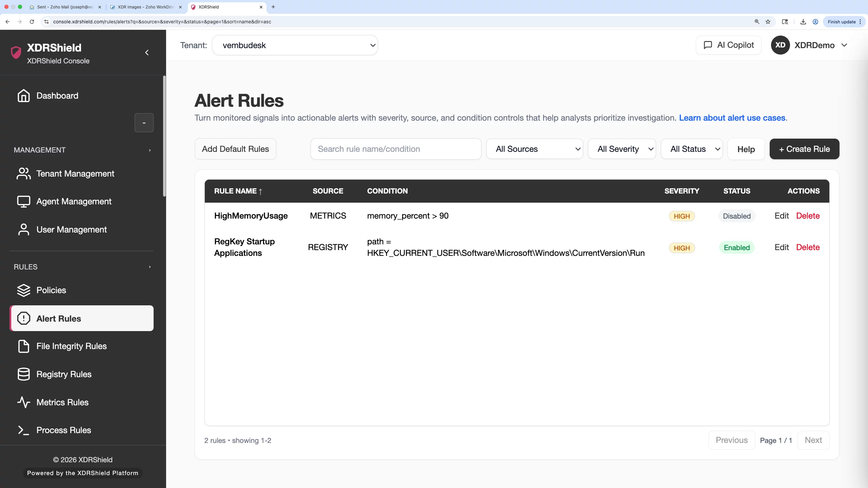
Task: Edit the HighMemoryUsage rule
Action: 782,216
